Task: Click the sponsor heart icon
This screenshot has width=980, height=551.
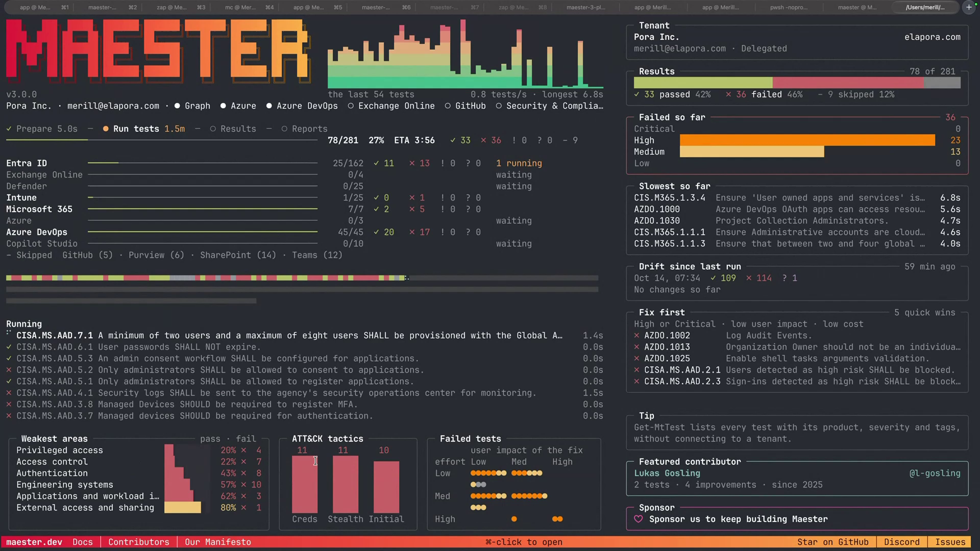Action: click(x=638, y=519)
